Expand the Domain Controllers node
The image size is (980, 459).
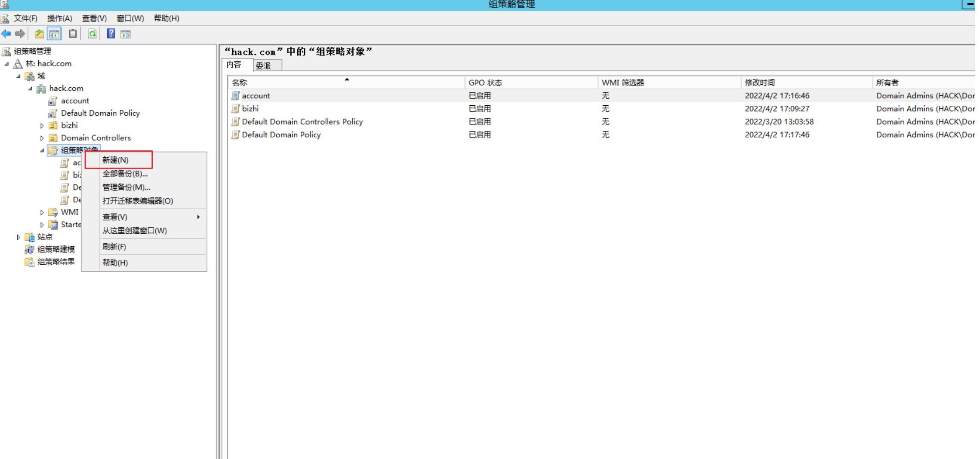point(42,138)
